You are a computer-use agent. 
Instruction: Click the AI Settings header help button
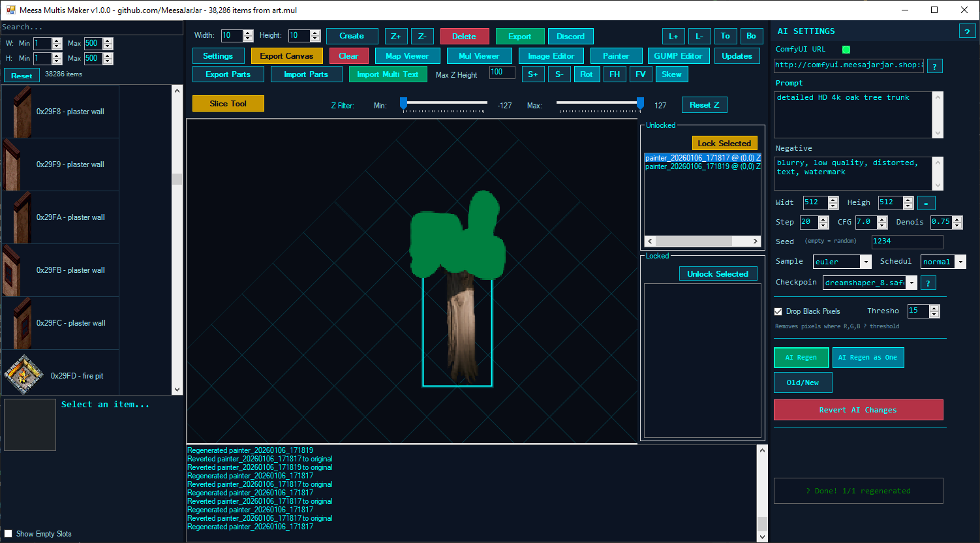click(966, 31)
